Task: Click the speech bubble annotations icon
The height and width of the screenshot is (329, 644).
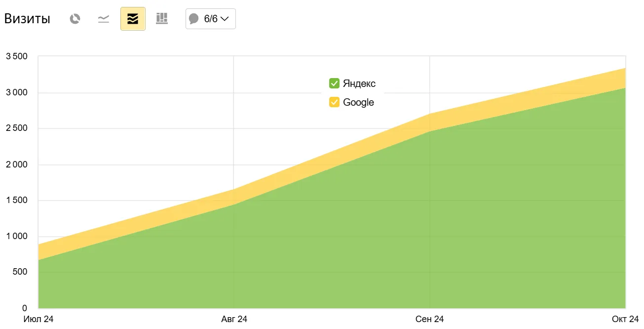Action: tap(194, 19)
